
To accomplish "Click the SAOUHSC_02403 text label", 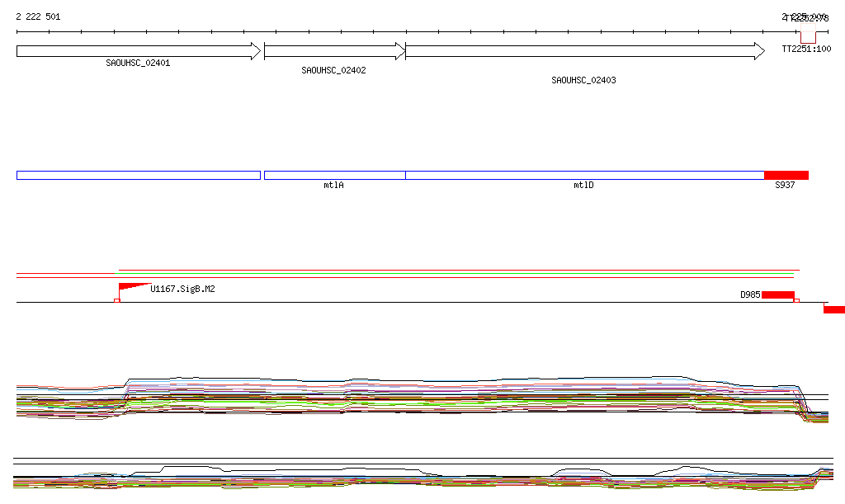I will (583, 81).
